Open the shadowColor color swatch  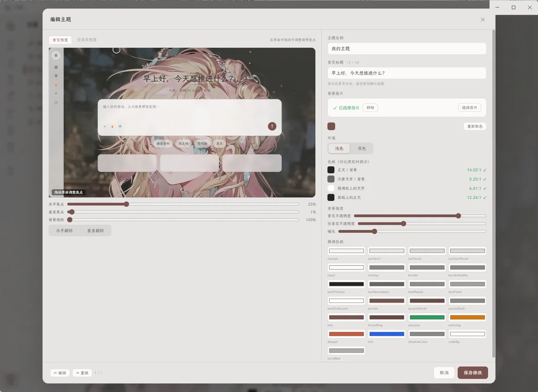click(427, 334)
